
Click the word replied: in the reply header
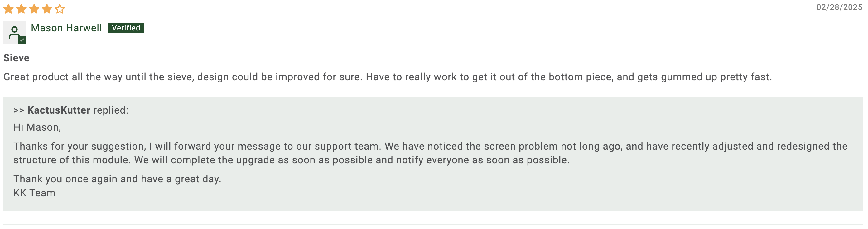coord(110,110)
